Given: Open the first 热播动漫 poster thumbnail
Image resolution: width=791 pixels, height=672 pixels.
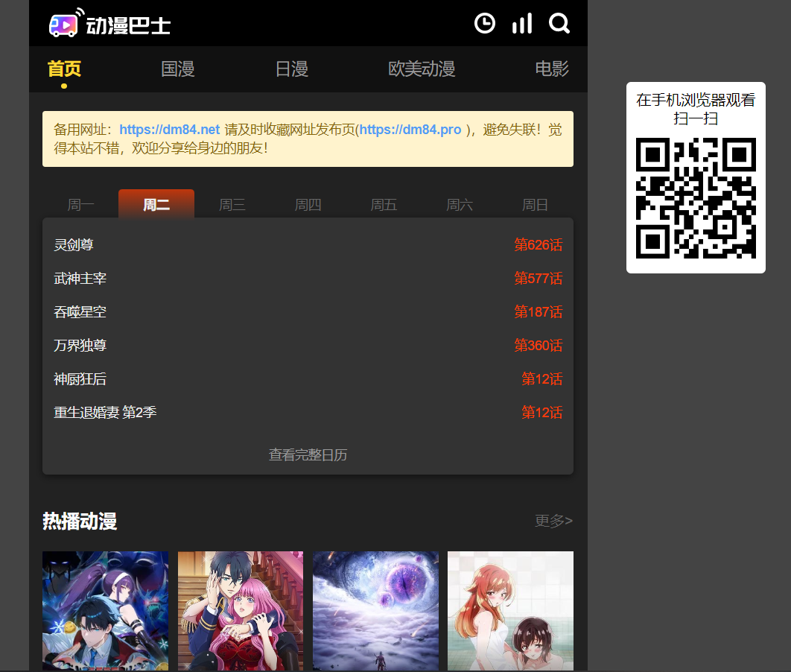Looking at the screenshot, I should (x=105, y=611).
